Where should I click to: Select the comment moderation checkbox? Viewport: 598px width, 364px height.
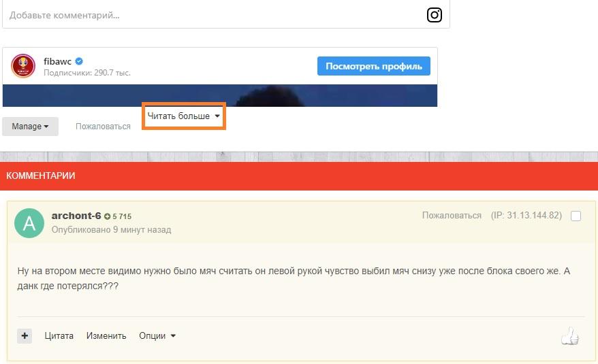click(576, 216)
